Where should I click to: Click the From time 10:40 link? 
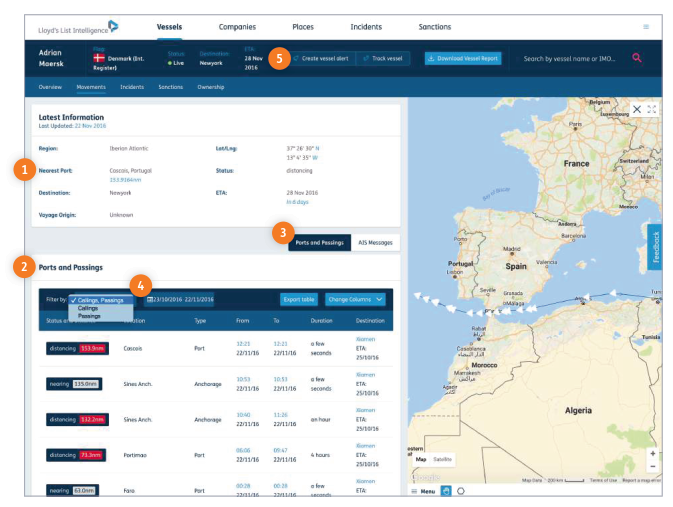click(x=243, y=415)
